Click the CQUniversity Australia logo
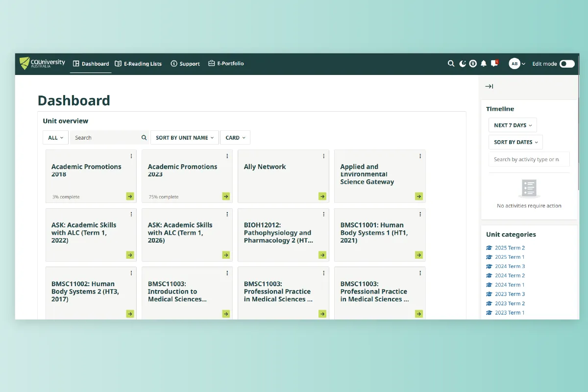Screen dimensions: 588x392 click(42, 63)
